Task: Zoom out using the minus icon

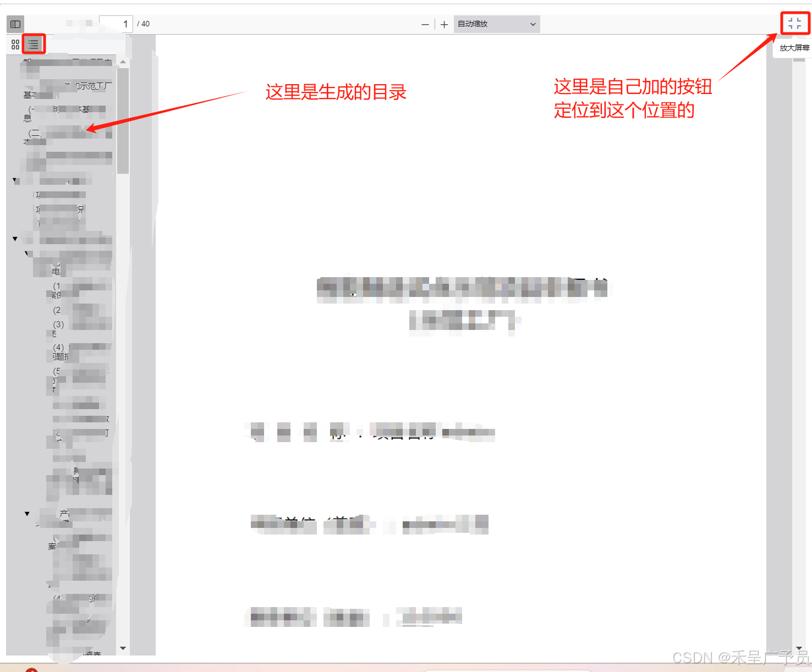Action: (425, 24)
